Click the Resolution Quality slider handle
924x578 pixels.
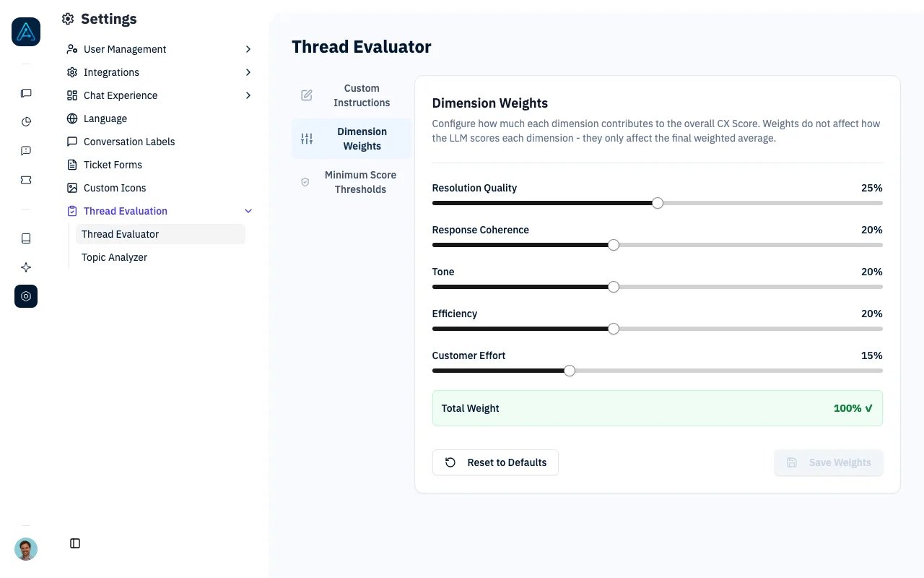click(658, 203)
